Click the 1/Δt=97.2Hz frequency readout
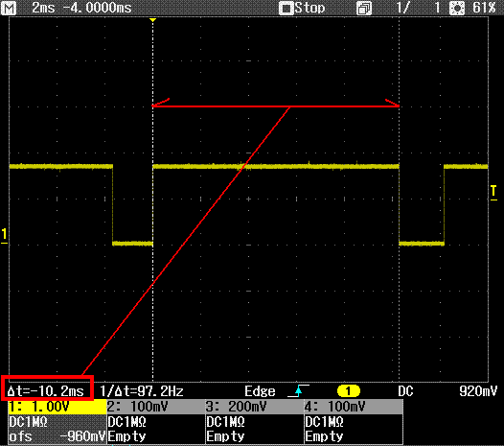 [142, 391]
